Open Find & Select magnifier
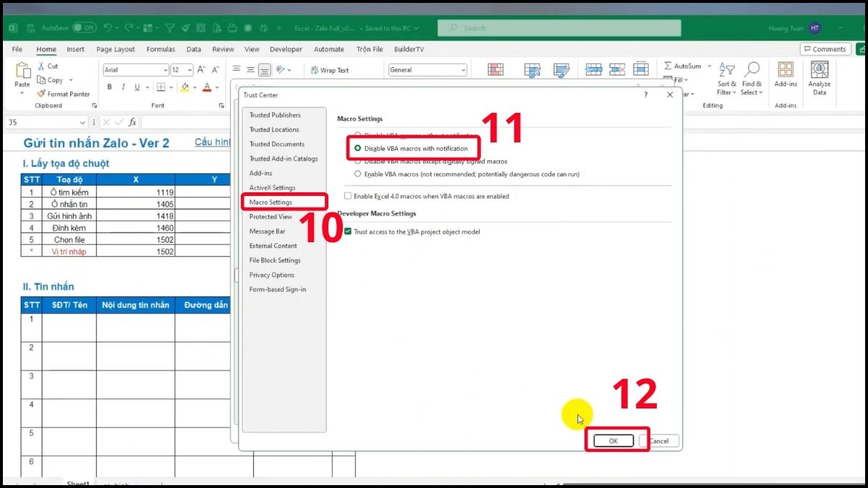 tap(752, 79)
